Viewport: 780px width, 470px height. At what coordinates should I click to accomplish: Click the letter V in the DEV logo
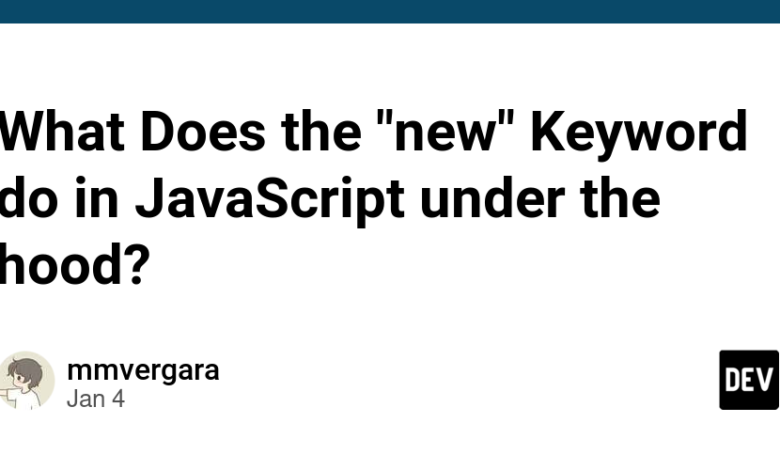pyautogui.click(x=765, y=380)
